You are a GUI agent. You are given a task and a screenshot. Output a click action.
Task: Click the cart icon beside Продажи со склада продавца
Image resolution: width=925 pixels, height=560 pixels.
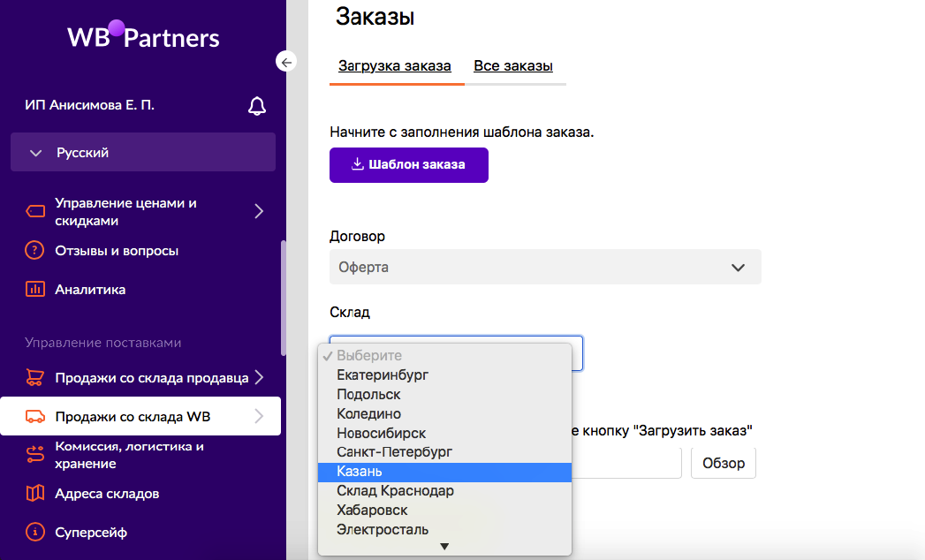(34, 378)
